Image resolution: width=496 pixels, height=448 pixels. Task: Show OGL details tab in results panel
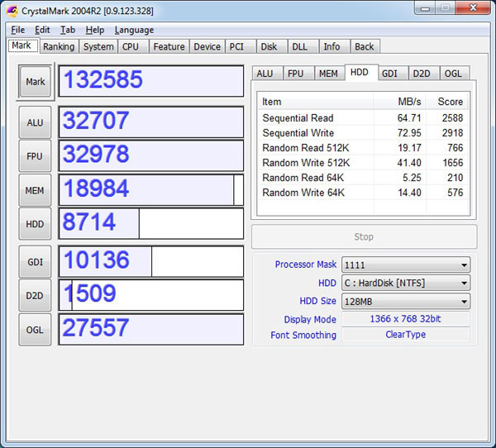[x=455, y=74]
